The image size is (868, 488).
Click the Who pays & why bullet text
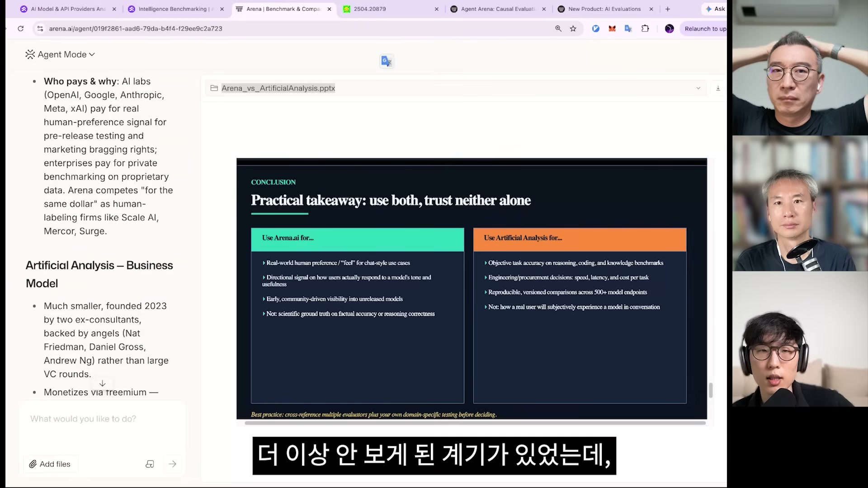pyautogui.click(x=108, y=156)
